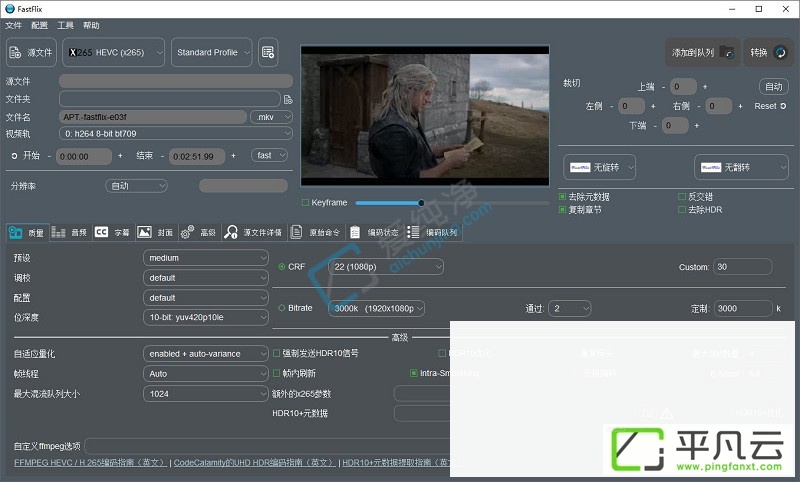
Task: Open the 3000k (1920x1080p) bitrate dropdown
Action: point(377,308)
